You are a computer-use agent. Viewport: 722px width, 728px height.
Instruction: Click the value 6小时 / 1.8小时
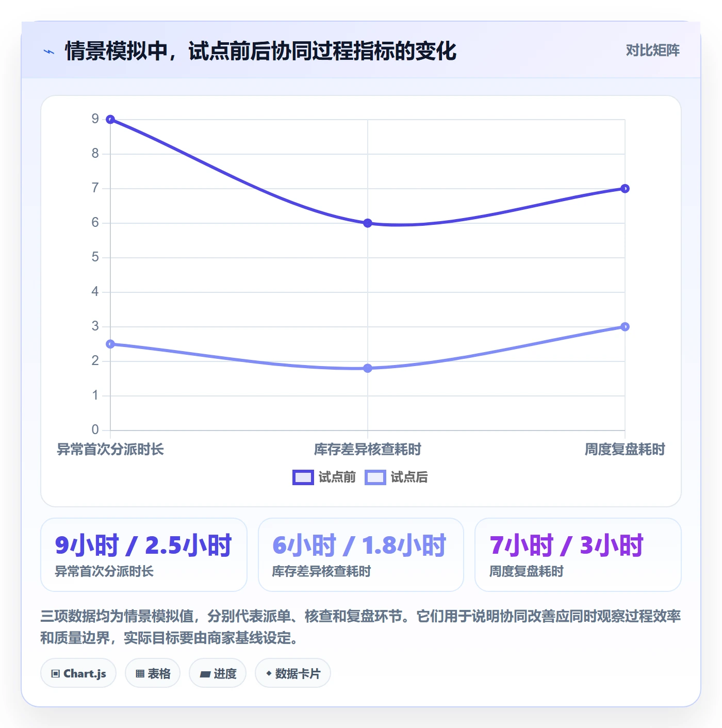[x=359, y=545]
